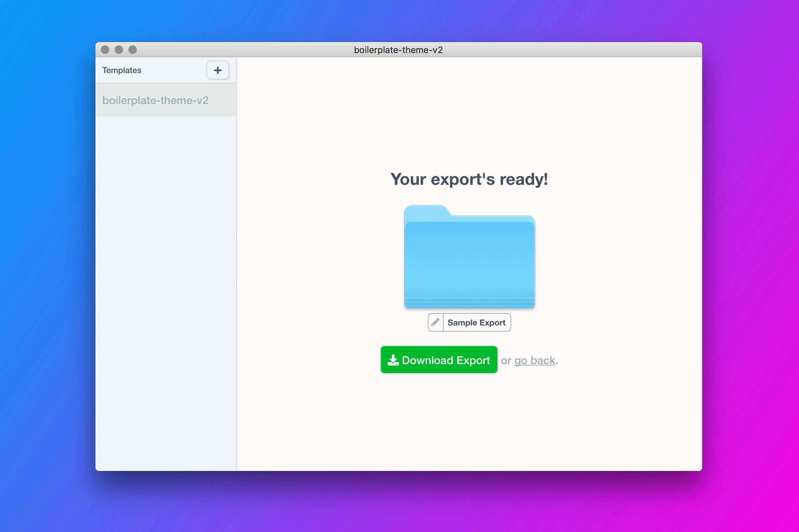The image size is (799, 532).
Task: Click the word 'or' beside download button
Action: [506, 360]
